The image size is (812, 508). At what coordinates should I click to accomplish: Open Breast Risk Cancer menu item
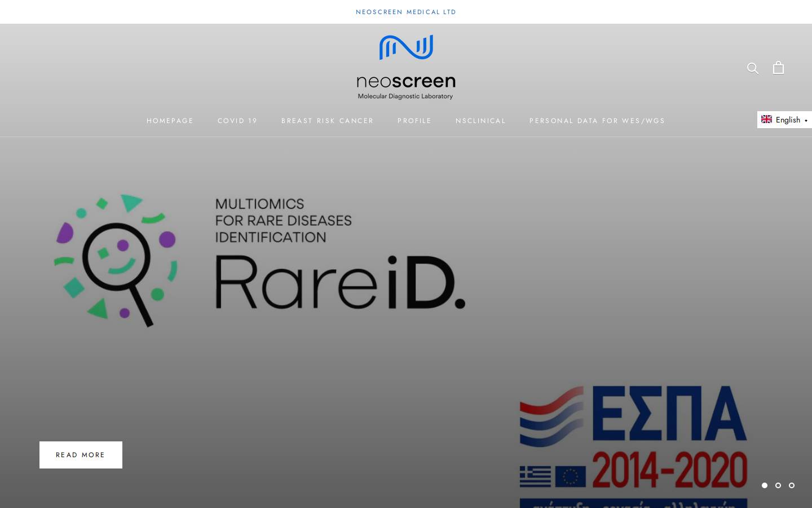328,121
